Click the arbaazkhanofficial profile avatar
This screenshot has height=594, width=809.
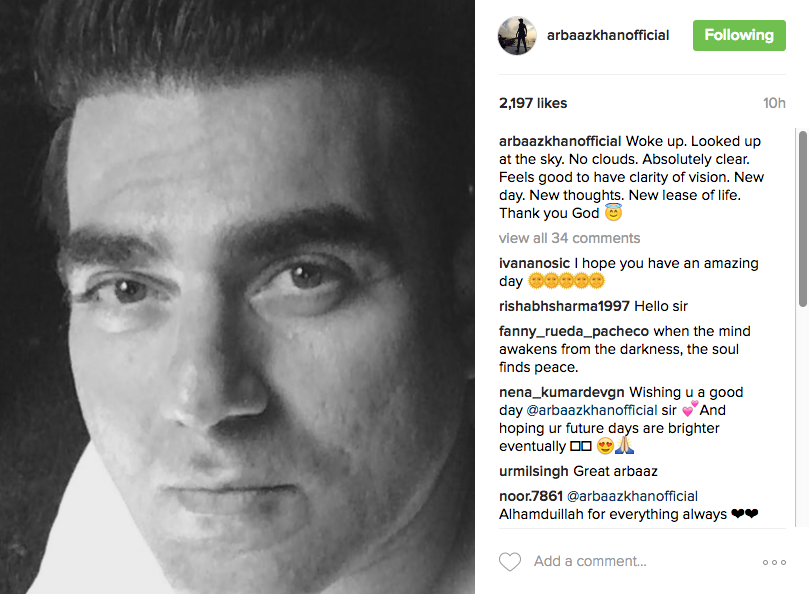pos(517,36)
